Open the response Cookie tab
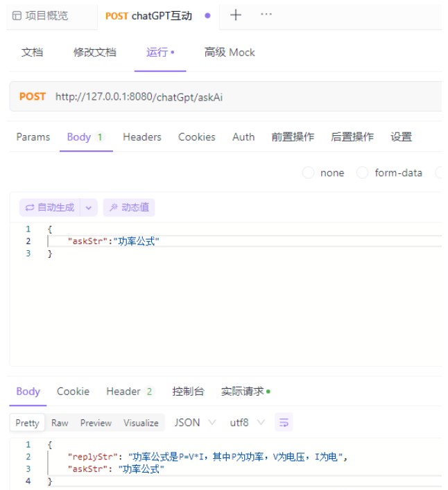 pyautogui.click(x=73, y=392)
